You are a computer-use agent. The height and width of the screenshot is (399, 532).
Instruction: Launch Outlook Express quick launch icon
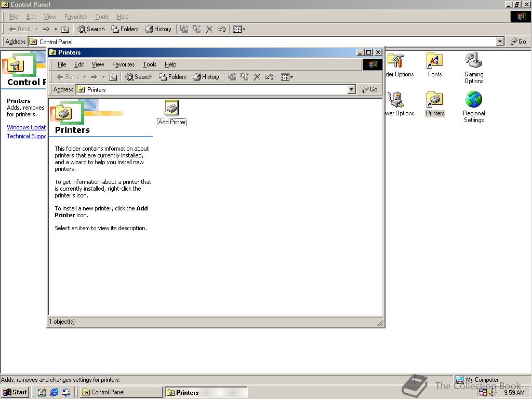tap(66, 392)
